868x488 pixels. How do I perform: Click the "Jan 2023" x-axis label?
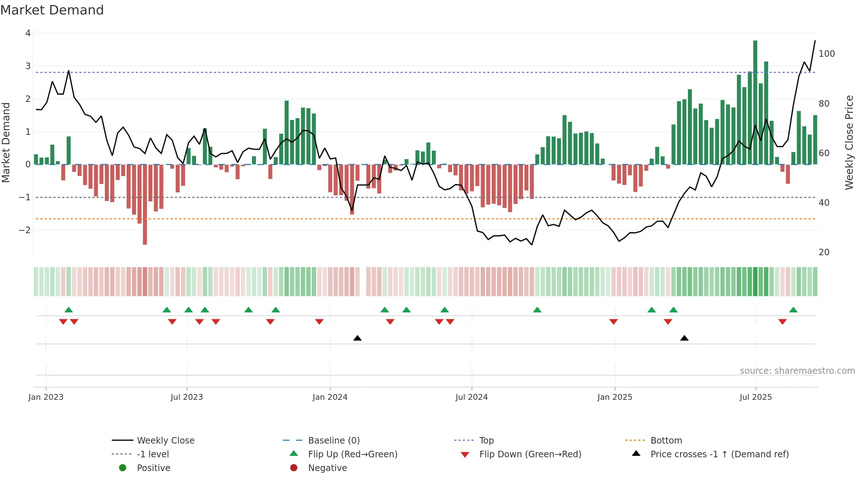46,397
